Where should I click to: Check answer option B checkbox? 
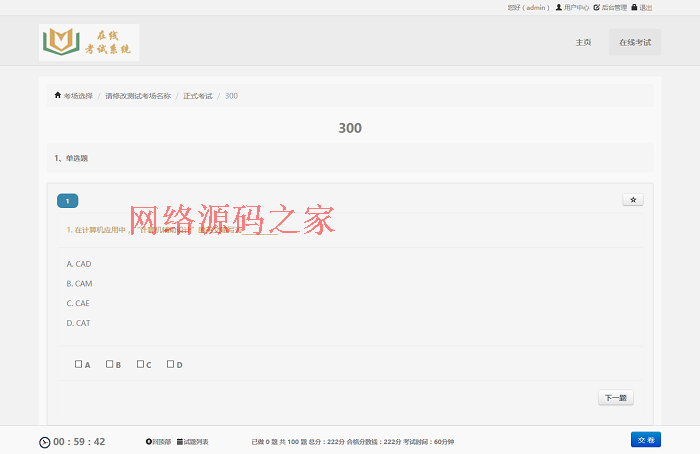109,364
